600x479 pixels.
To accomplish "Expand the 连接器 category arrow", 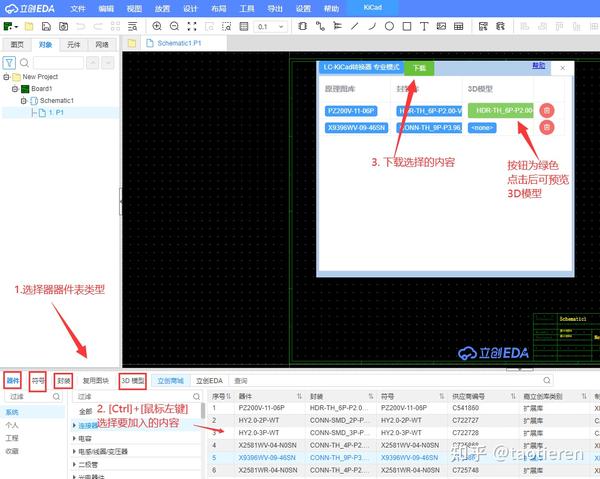I will (x=75, y=425).
